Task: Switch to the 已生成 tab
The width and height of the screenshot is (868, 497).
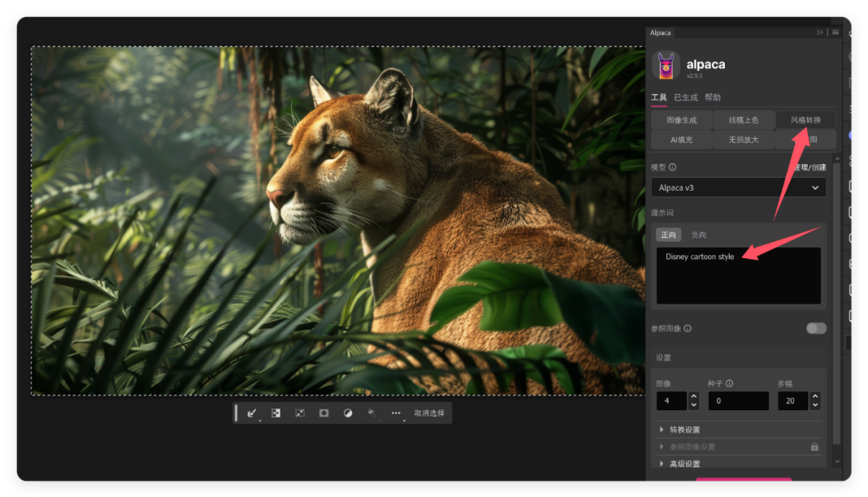Action: coord(686,97)
